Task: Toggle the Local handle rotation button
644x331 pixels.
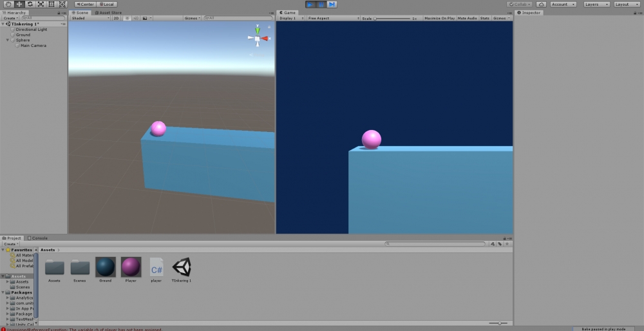Action: point(107,4)
